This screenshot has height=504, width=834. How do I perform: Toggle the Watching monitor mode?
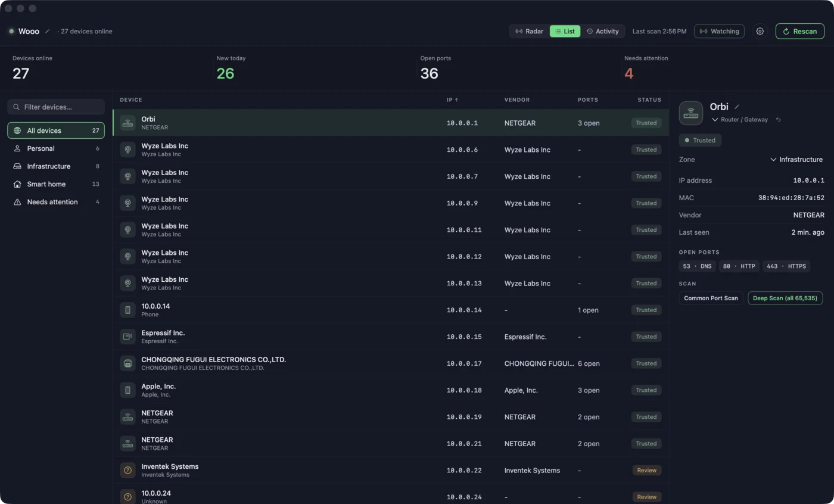[719, 32]
